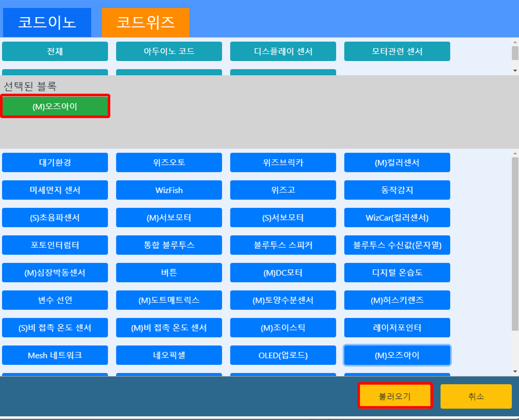
Task: Select the (M)컬러센서 block
Action: (397, 163)
